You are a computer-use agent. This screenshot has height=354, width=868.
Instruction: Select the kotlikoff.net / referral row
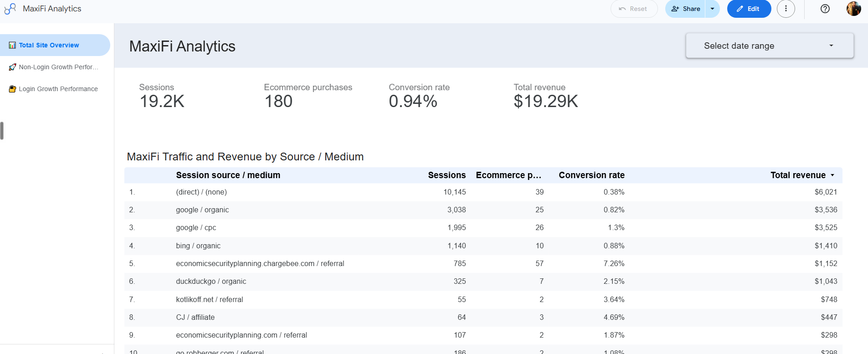click(x=483, y=300)
